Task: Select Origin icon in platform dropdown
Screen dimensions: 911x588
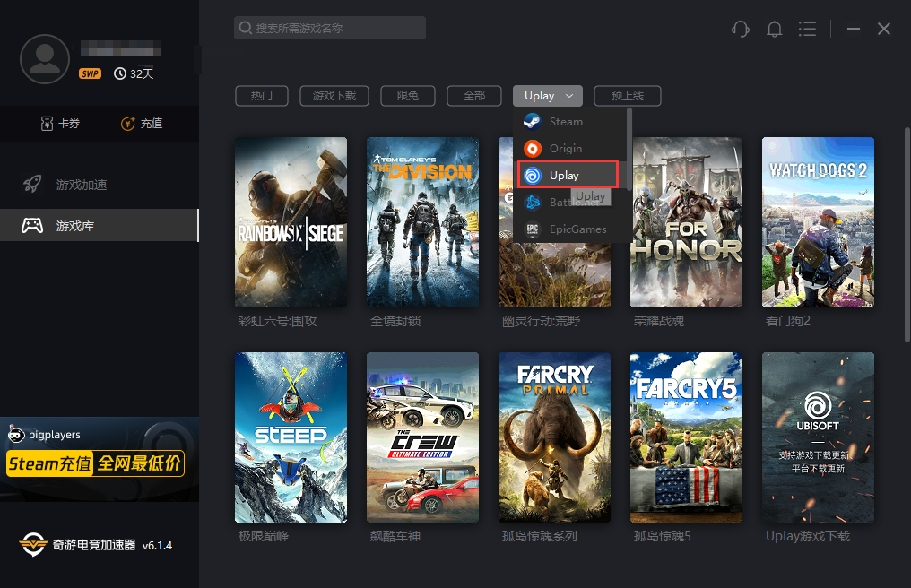Action: (533, 148)
